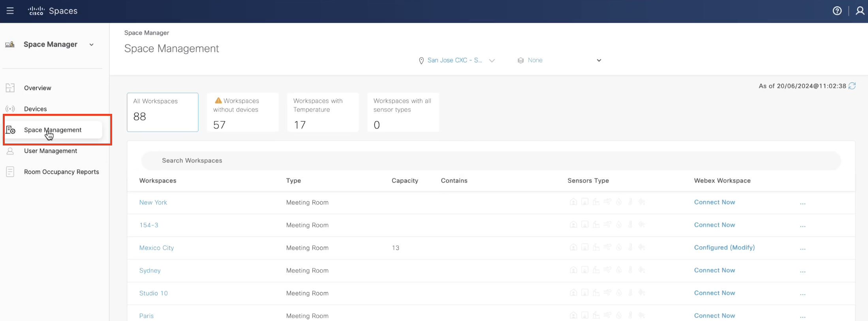The height and width of the screenshot is (321, 868).
Task: Click the help question mark icon
Action: (x=837, y=11)
